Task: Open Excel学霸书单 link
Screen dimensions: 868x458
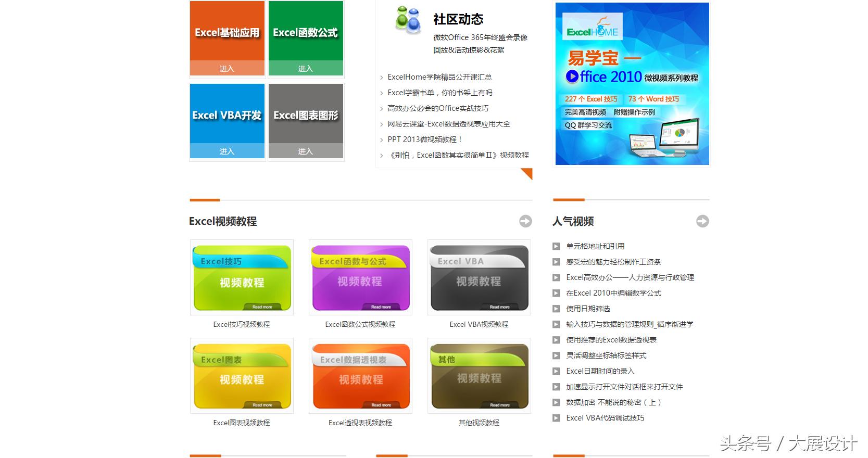Action: [440, 93]
